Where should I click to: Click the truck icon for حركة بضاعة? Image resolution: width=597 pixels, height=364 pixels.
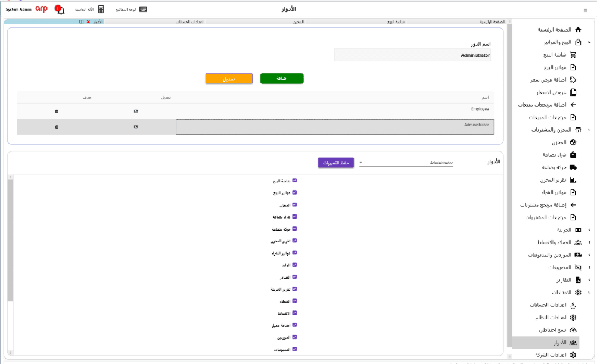point(573,167)
